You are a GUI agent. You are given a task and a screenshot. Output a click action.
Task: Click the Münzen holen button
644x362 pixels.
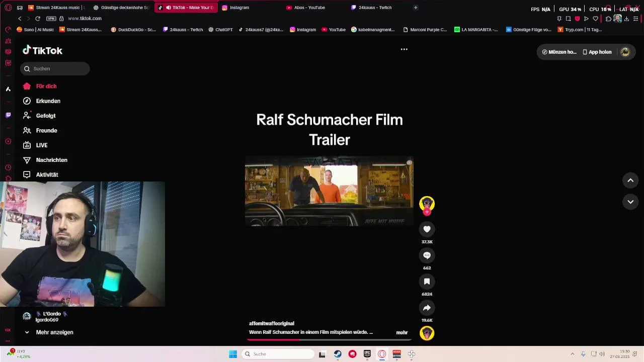[559, 52]
